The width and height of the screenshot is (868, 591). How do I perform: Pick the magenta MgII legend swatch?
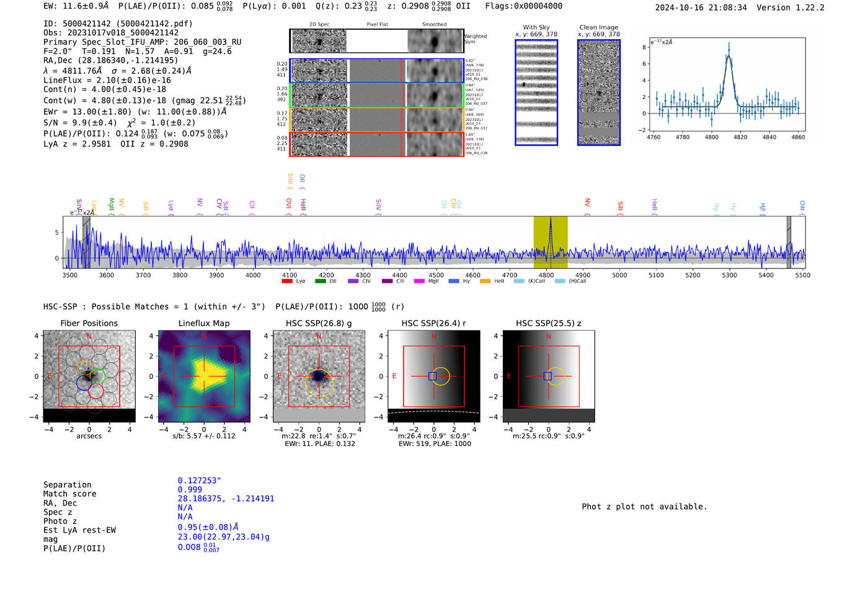(x=420, y=281)
